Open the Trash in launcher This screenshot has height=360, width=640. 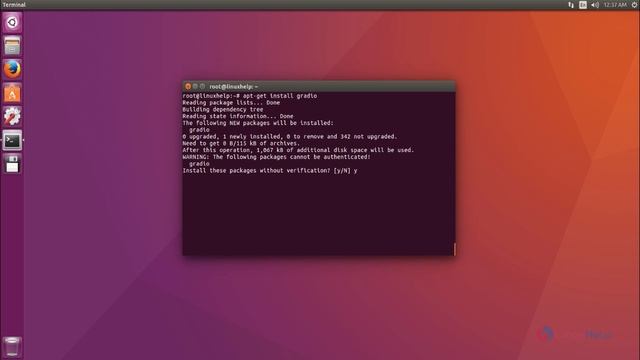12,347
